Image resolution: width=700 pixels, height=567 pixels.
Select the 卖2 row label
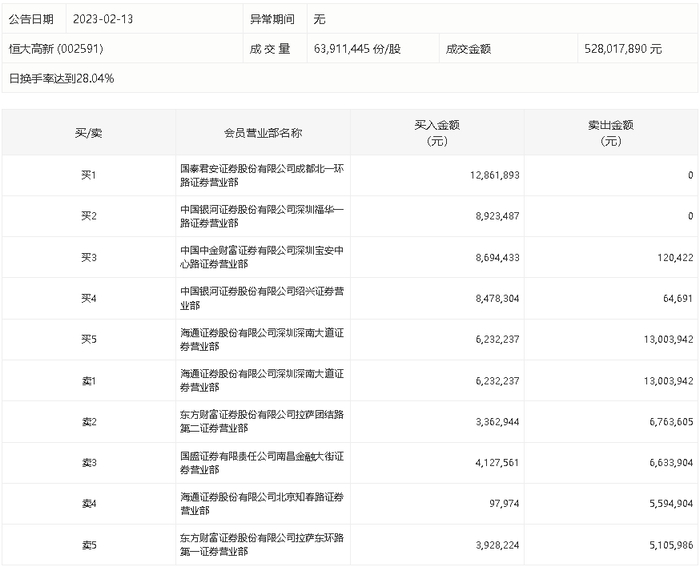pyautogui.click(x=88, y=422)
